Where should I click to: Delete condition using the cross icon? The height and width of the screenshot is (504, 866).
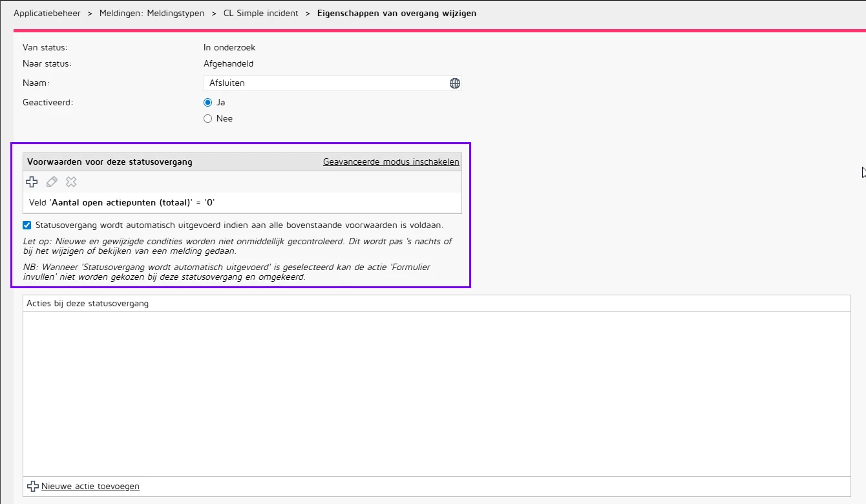click(x=71, y=182)
